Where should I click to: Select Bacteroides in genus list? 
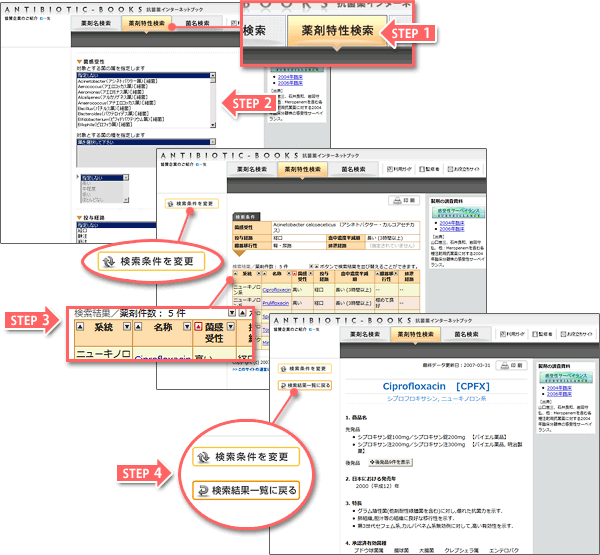143,114
